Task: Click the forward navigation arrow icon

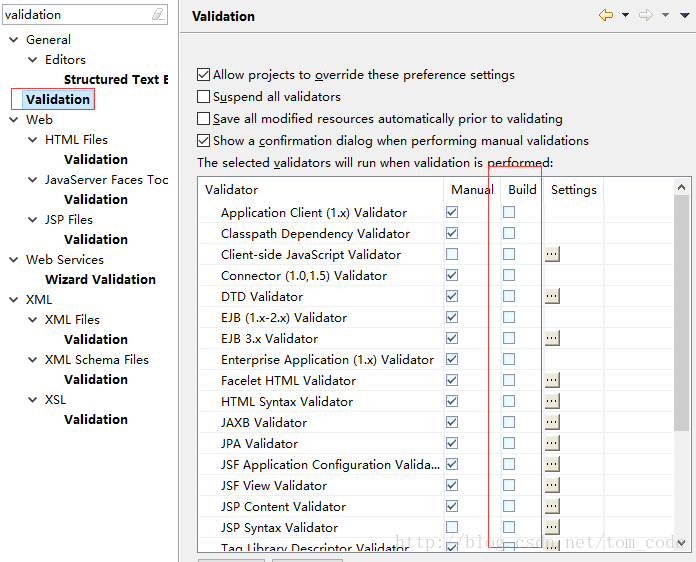Action: 646,15
